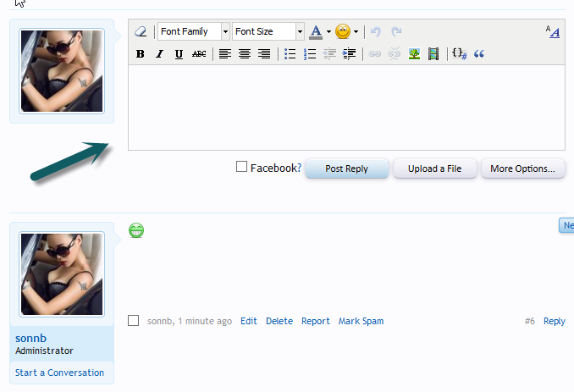Insert media using film strip icon
The image size is (574, 392).
(433, 54)
